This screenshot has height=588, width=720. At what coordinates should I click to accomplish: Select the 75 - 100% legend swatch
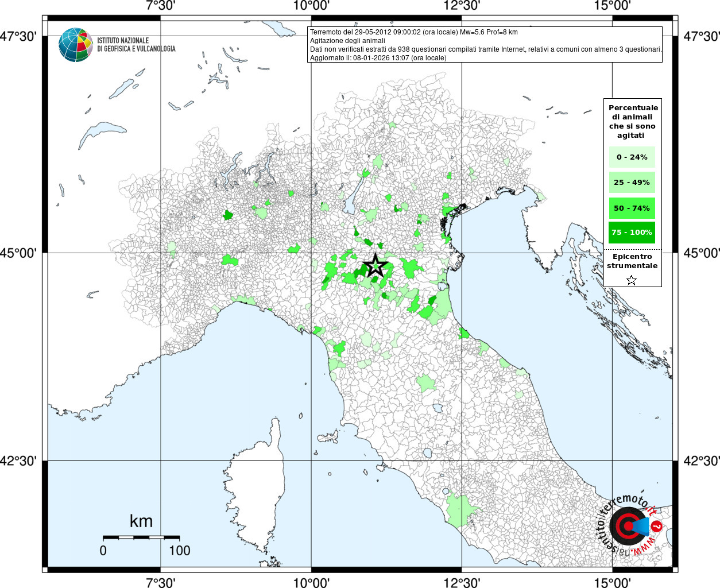click(632, 233)
